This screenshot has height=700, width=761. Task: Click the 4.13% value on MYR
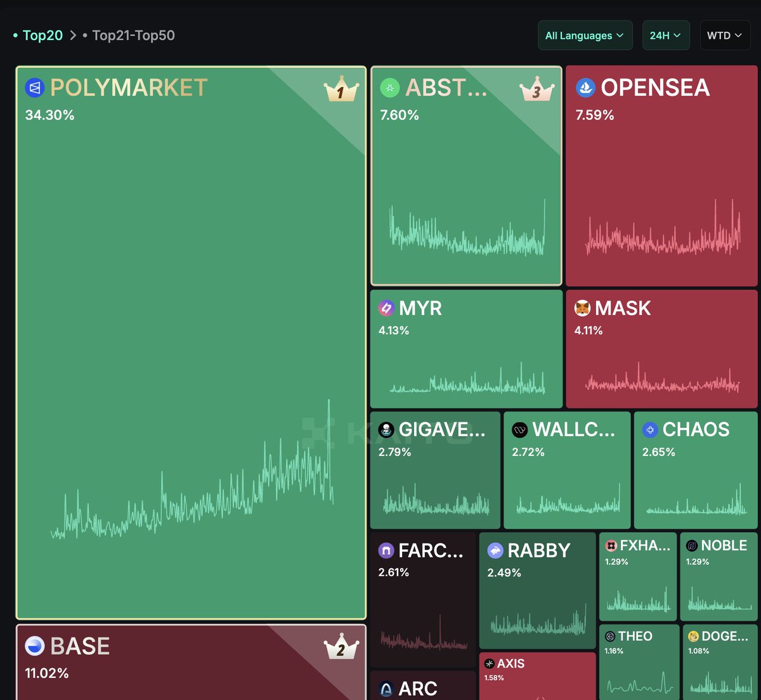pyautogui.click(x=394, y=330)
